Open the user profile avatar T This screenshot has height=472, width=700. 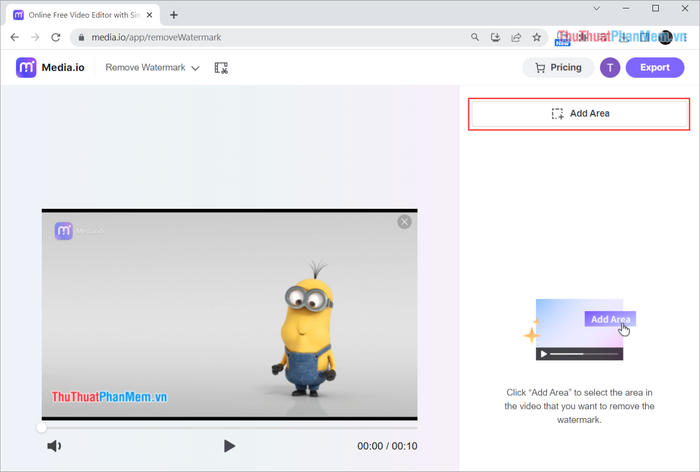point(610,67)
